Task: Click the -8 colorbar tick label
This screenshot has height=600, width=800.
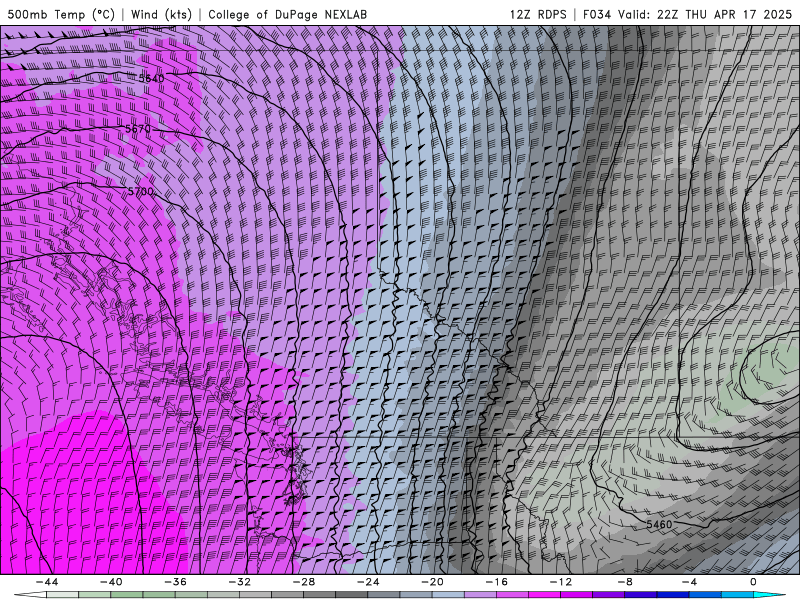Action: point(625,582)
